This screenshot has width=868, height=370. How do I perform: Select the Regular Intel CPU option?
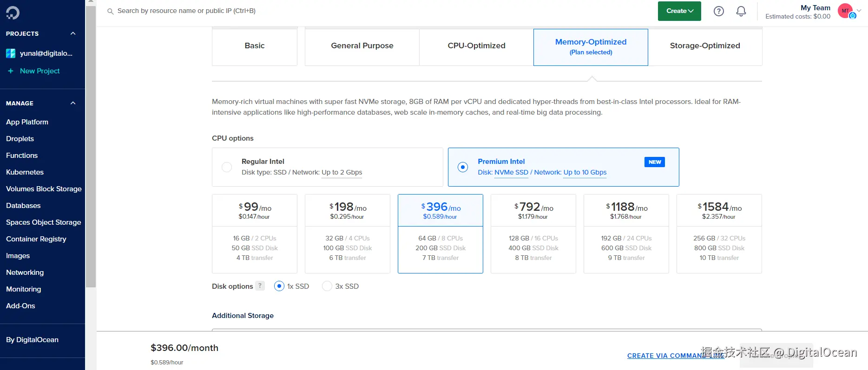327,167
